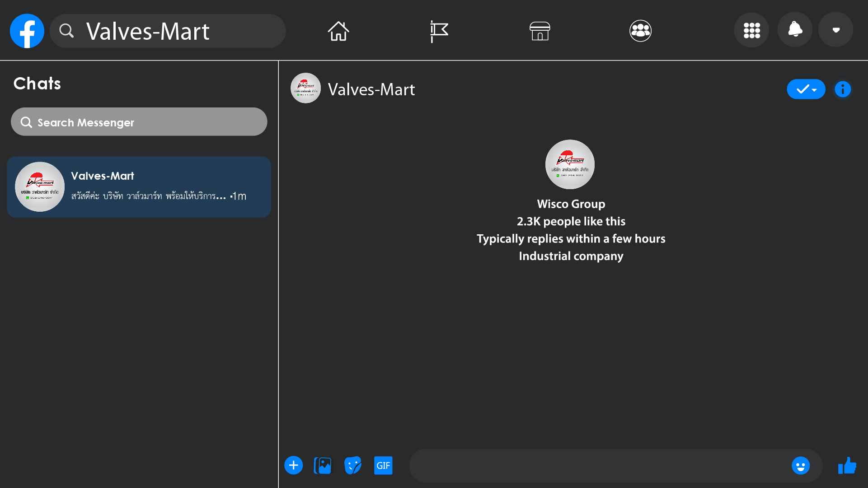Open the conversation info icon
The image size is (868, 488).
click(x=843, y=89)
